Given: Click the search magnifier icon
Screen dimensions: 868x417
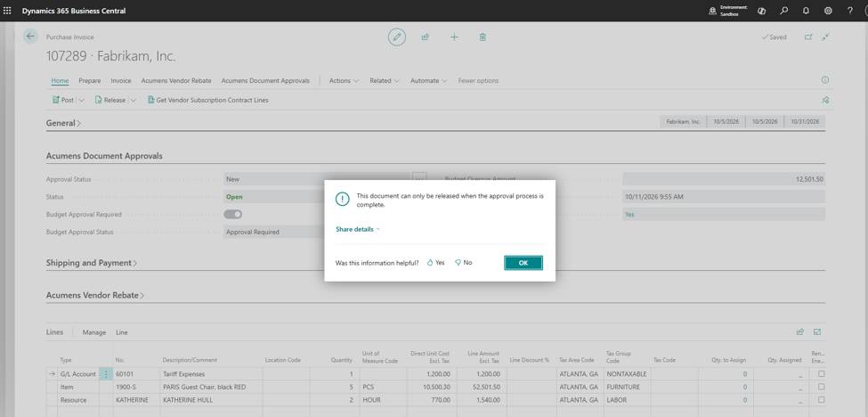Looking at the screenshot, I should pos(783,11).
